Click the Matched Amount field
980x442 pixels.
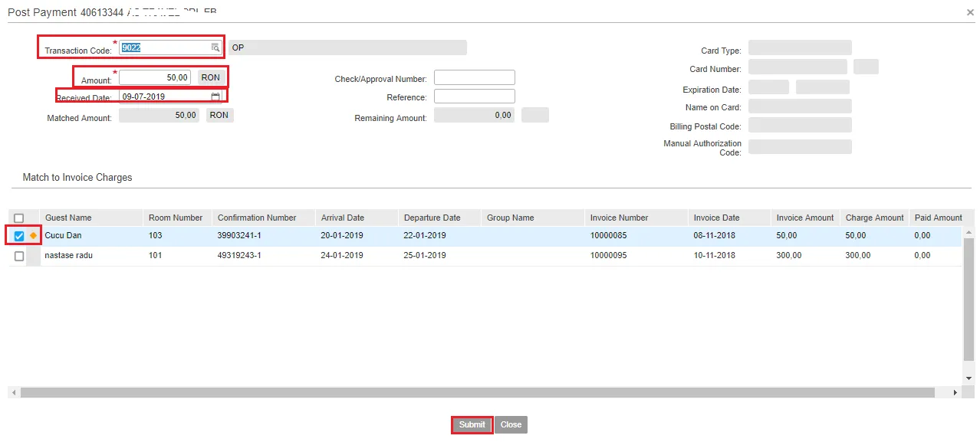pyautogui.click(x=159, y=115)
